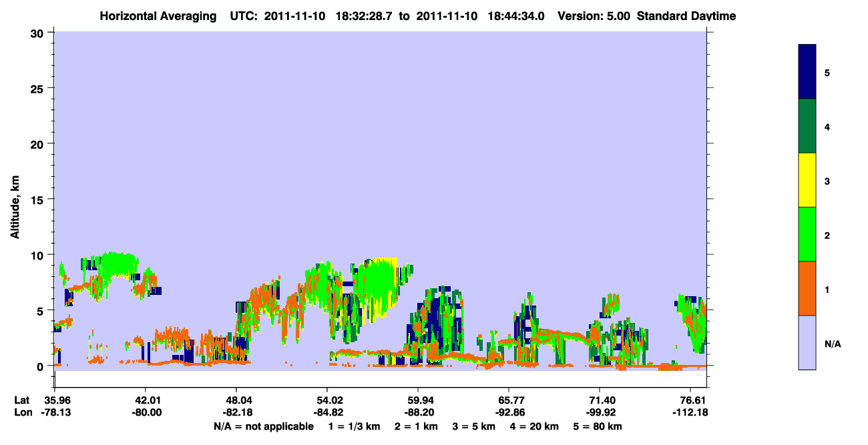Click the longitude value '-92.86'
The height and width of the screenshot is (445, 868).
click(509, 413)
